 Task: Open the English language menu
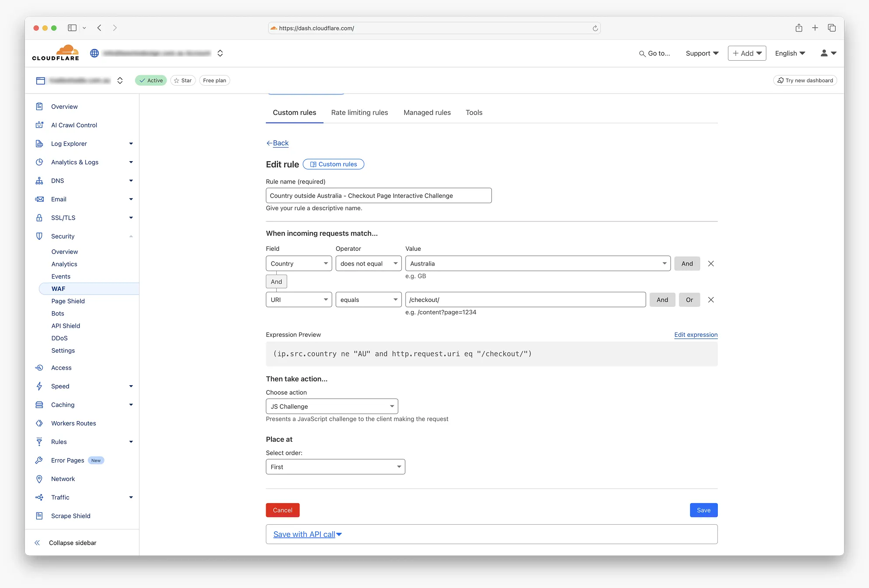click(x=789, y=53)
